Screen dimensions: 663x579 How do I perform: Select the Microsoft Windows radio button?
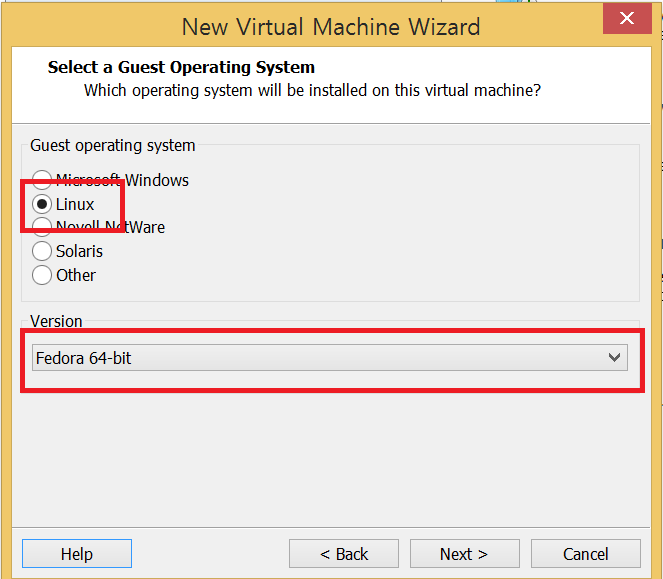click(x=42, y=180)
